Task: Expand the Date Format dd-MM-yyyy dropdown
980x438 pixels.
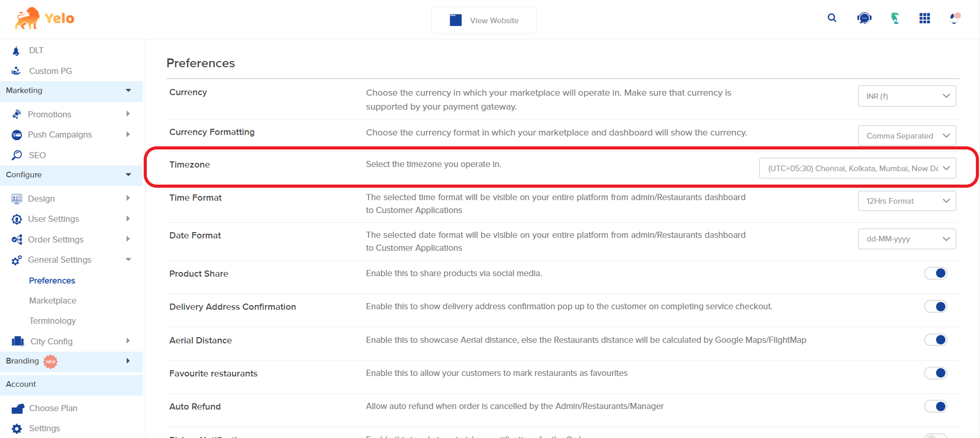Action: [907, 239]
